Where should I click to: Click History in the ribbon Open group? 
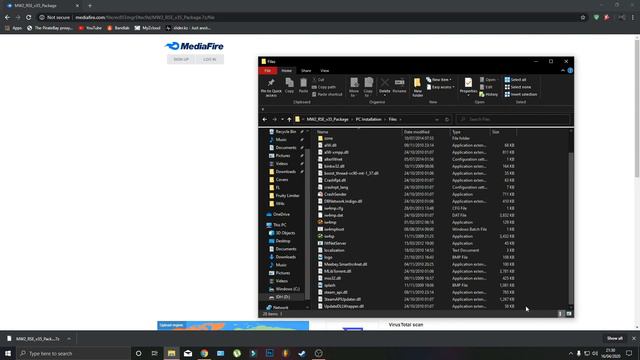(x=489, y=94)
